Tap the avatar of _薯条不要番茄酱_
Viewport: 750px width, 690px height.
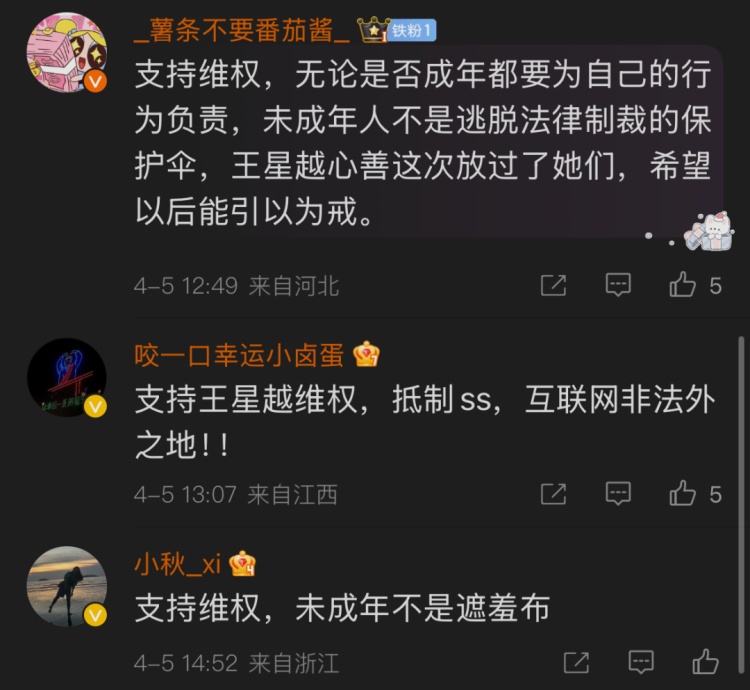pos(66,52)
